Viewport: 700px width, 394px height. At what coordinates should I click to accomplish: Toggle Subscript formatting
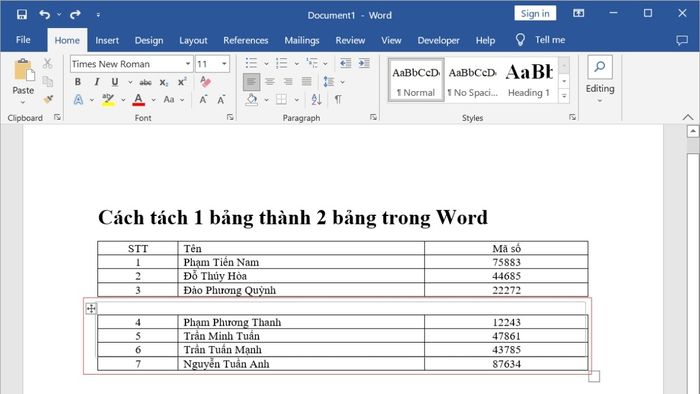pos(164,82)
